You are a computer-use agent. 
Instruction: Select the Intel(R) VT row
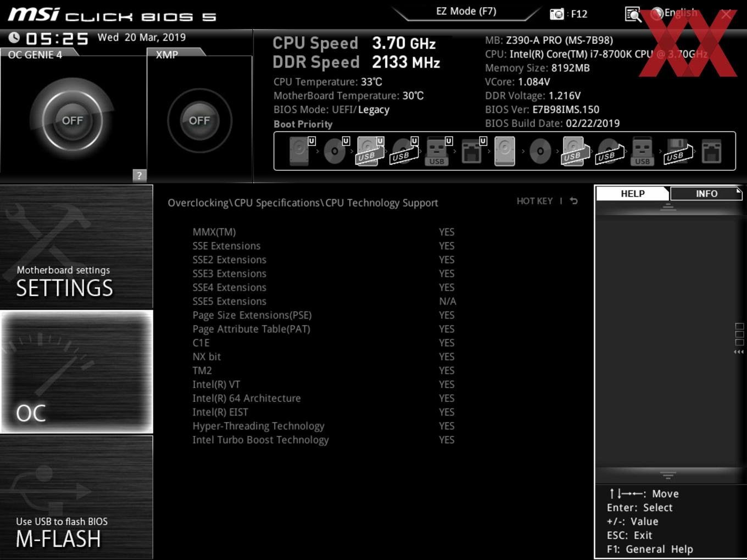[324, 384]
